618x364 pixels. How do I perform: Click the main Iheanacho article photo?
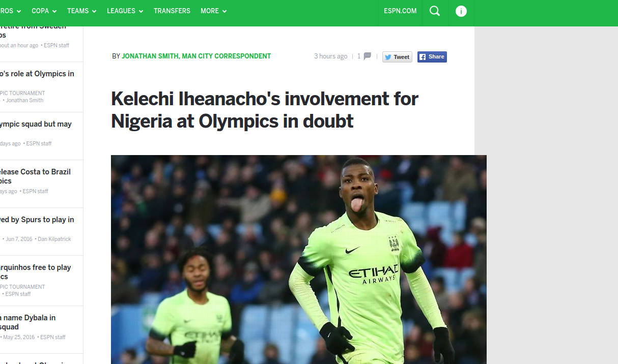299,259
